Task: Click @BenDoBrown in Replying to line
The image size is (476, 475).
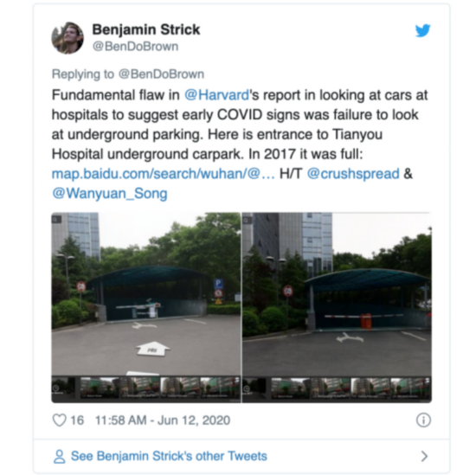Action: coord(161,74)
